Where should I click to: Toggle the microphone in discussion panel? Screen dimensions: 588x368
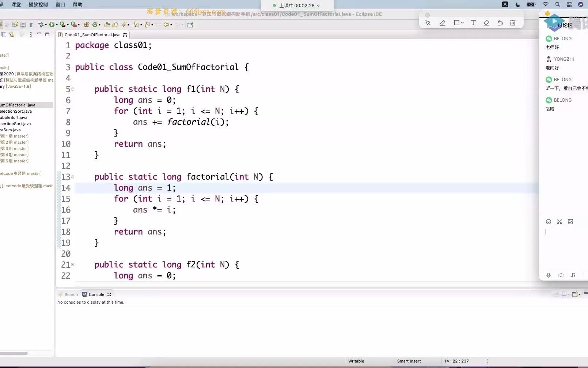coord(548,275)
